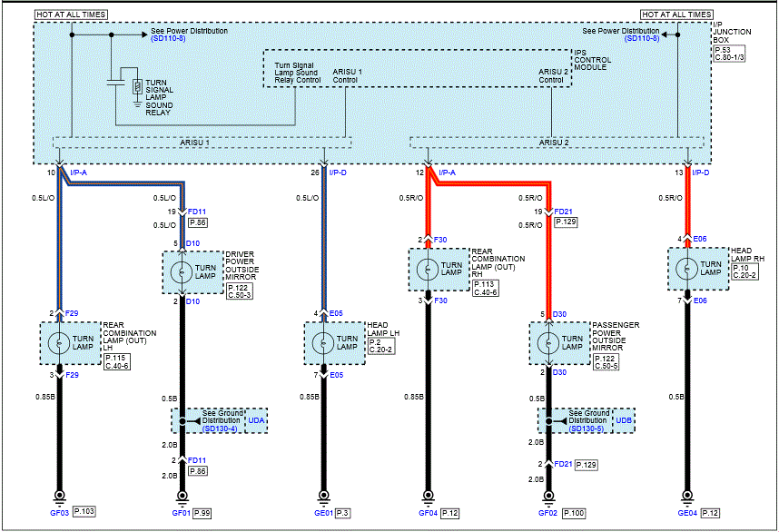Click the P.103 page box beside GF03

click(x=84, y=511)
